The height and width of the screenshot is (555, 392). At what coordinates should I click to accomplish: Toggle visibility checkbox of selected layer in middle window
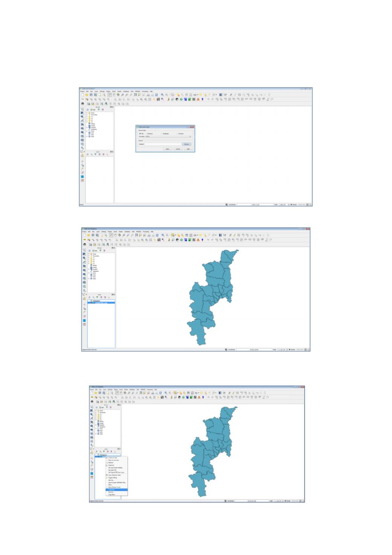pyautogui.click(x=91, y=303)
